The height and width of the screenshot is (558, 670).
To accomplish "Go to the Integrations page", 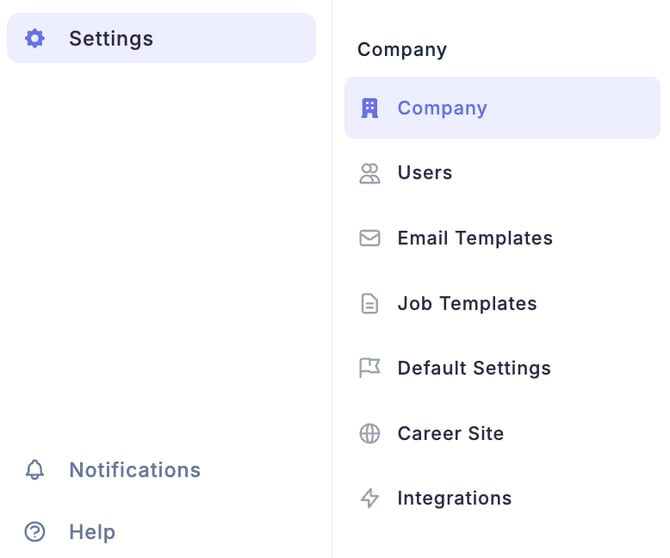I will point(454,498).
